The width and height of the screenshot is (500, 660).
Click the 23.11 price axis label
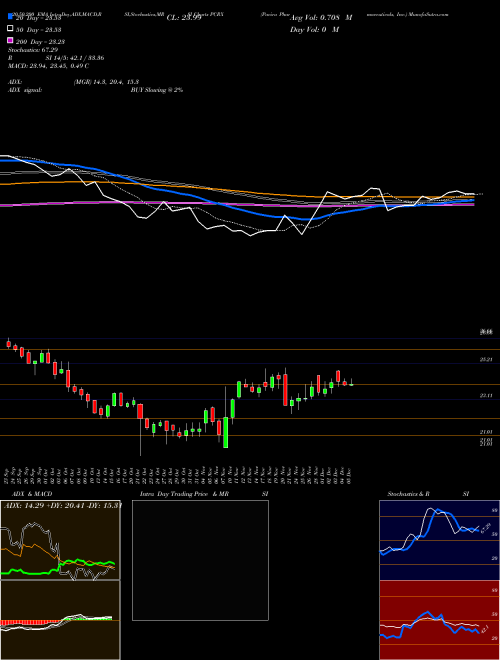coord(486,396)
